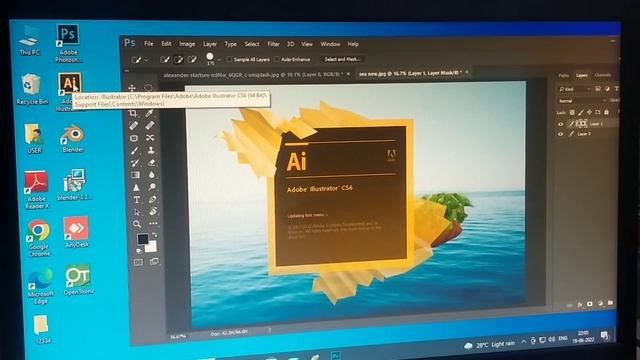Select the Elliptical Marquee tool
Screen dimensions: 640x360
[x=148, y=88]
